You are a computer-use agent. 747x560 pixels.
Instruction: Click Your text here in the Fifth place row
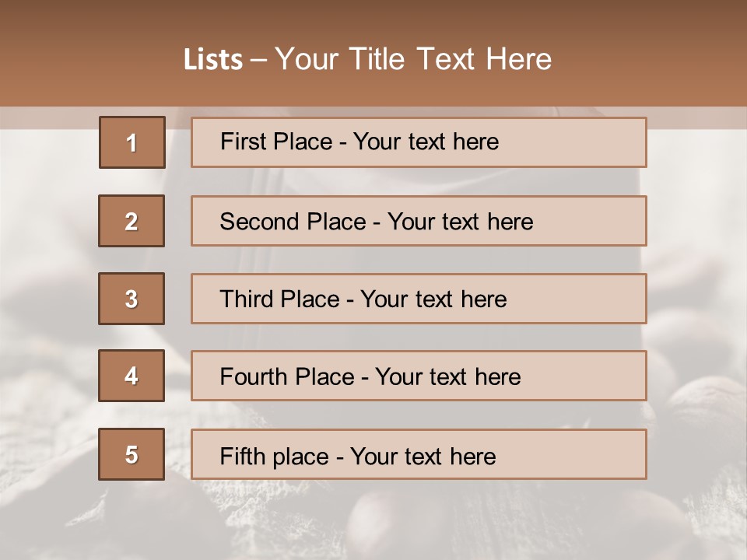pos(423,456)
